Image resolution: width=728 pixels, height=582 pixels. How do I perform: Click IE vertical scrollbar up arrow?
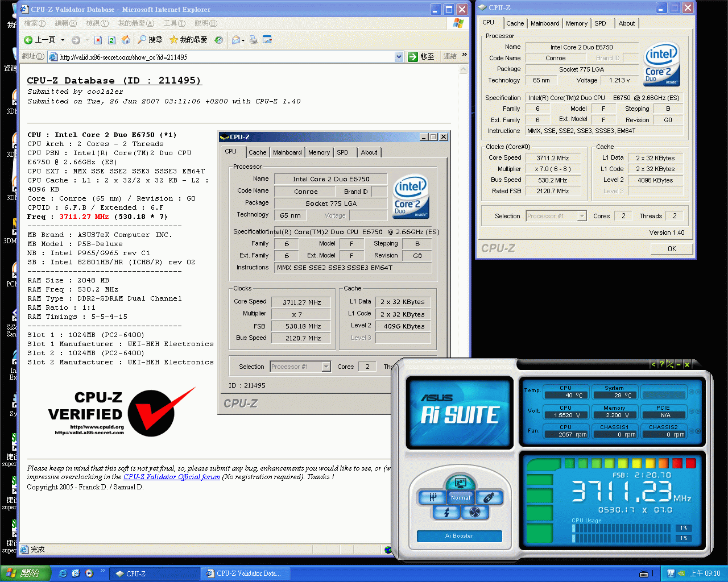pyautogui.click(x=464, y=69)
